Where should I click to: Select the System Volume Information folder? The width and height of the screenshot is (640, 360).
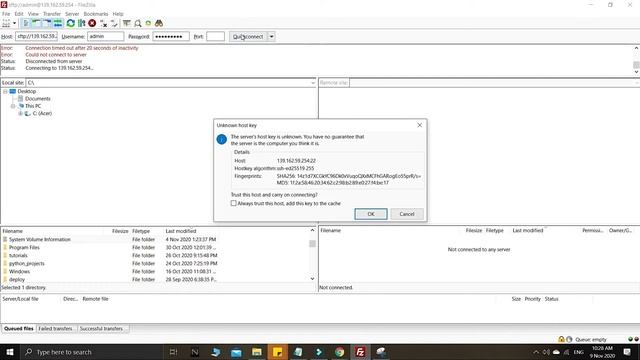[x=40, y=240]
